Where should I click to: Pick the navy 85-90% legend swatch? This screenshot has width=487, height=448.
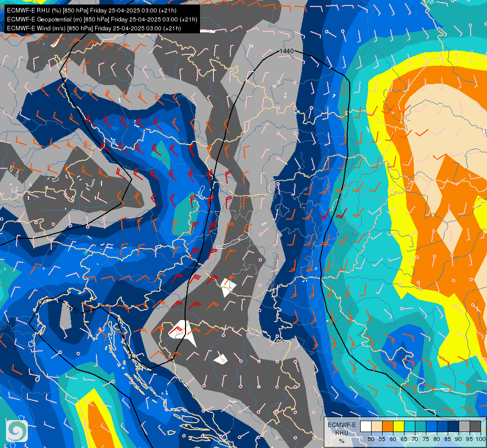tap(454, 426)
